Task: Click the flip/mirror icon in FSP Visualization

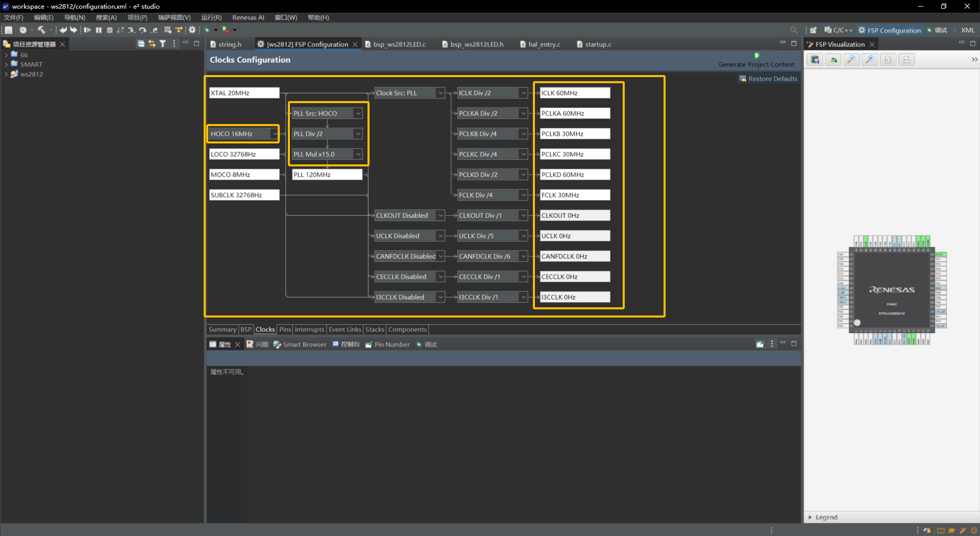Action: coord(834,60)
